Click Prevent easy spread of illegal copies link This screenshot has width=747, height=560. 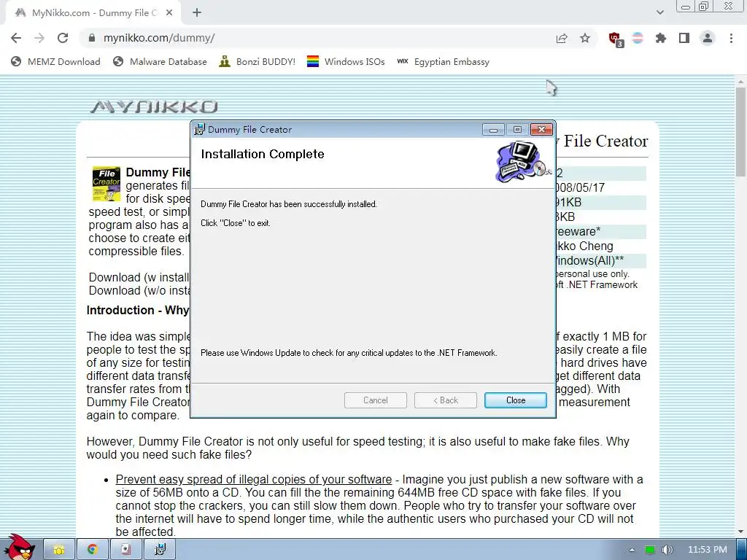253,479
